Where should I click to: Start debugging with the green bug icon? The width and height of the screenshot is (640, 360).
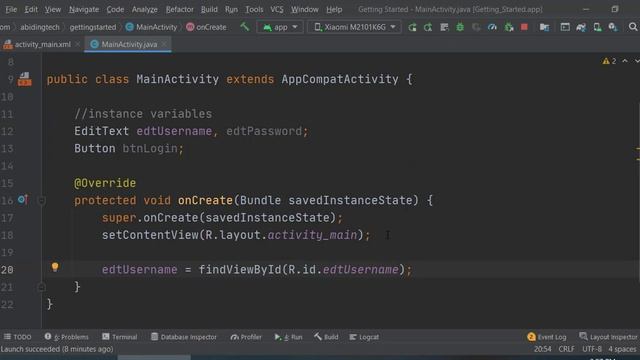point(460,27)
